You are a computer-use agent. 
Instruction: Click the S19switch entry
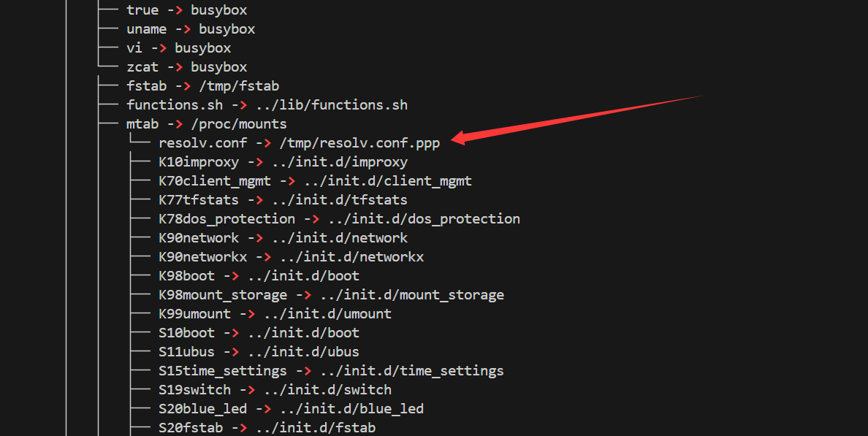pyautogui.click(x=194, y=390)
